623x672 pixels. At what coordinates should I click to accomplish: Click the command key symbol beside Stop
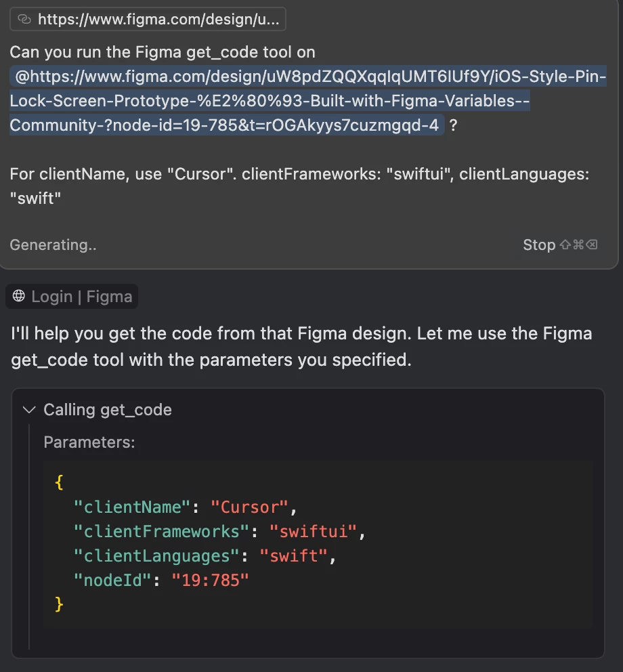[x=578, y=245]
